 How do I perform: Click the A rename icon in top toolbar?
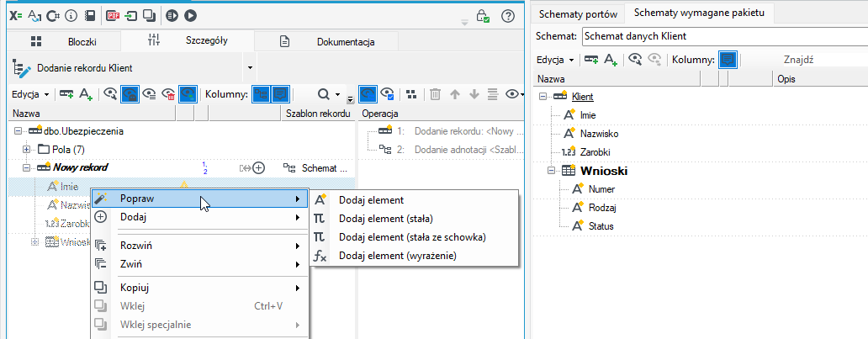click(34, 16)
